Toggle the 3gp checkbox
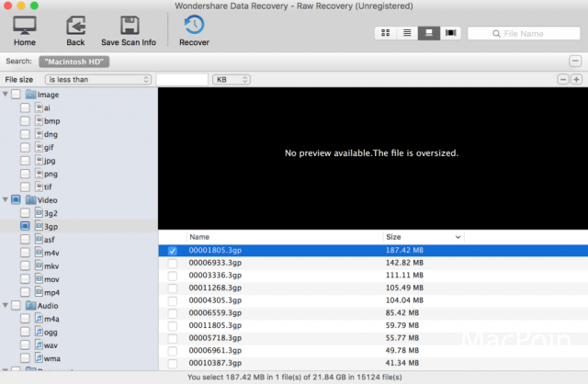 [x=25, y=226]
